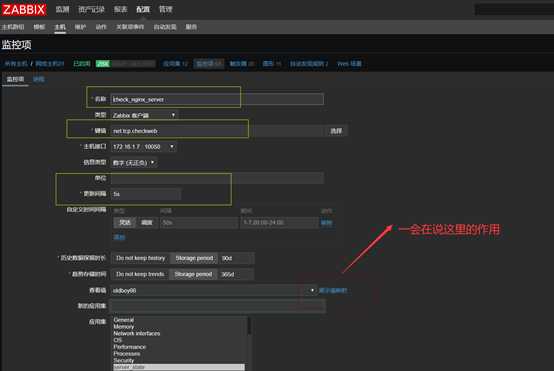Open the 应用集 link in host bar

(175, 64)
